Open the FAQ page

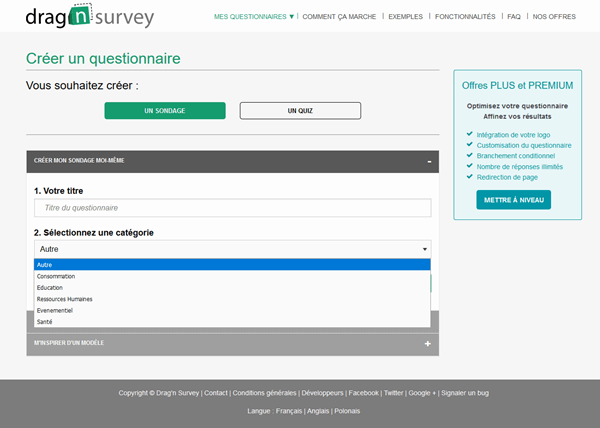514,16
